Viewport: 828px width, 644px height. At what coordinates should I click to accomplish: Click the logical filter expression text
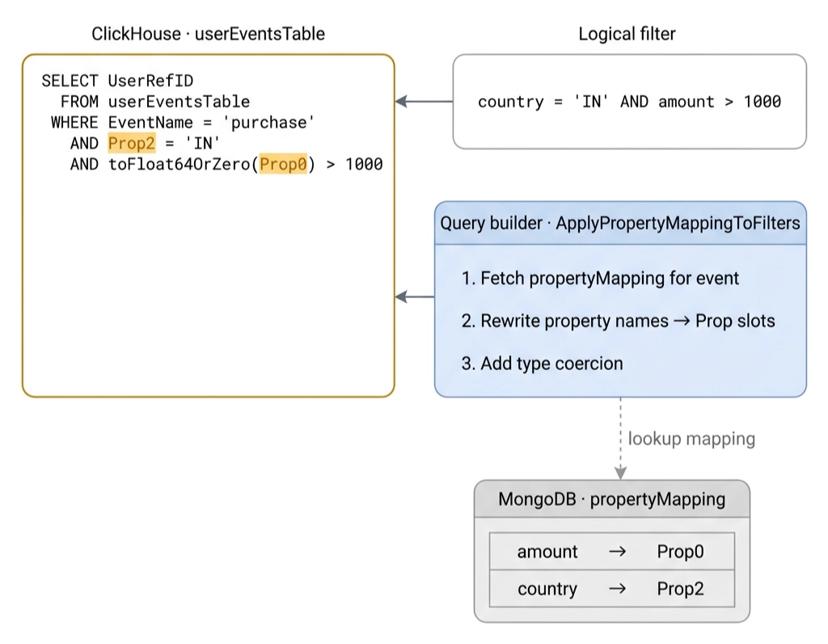click(x=629, y=101)
